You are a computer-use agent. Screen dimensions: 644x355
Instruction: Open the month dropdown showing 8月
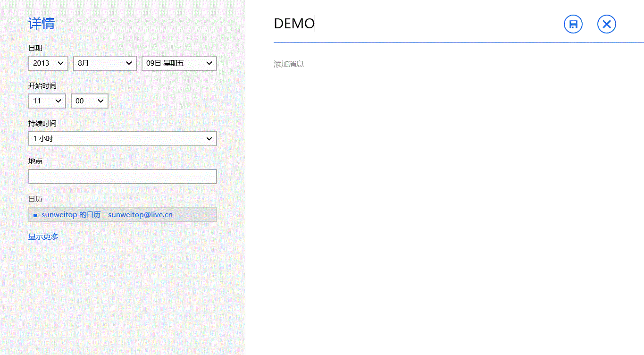coord(105,63)
